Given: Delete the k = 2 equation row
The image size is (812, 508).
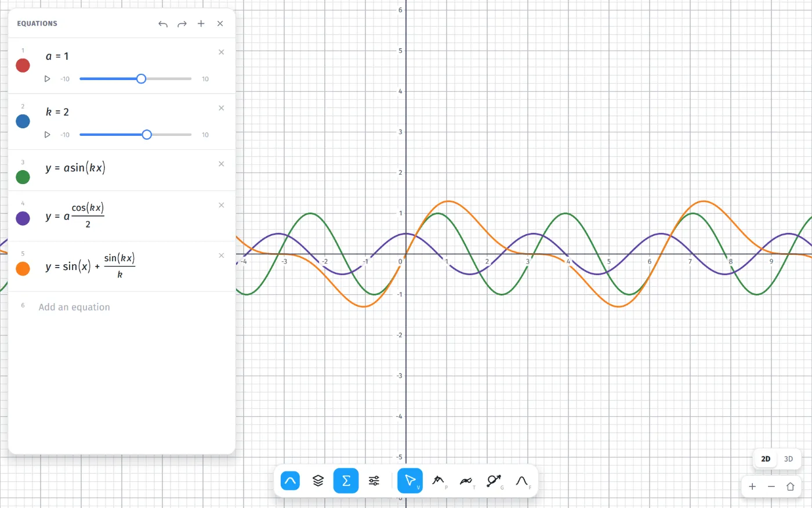Looking at the screenshot, I should click(222, 108).
